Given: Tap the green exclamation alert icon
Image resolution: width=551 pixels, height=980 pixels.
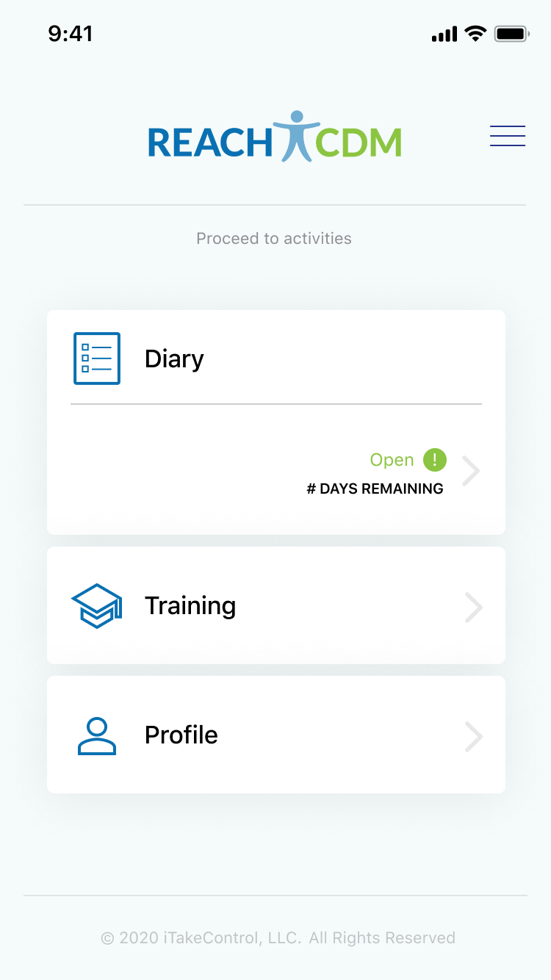Looking at the screenshot, I should coord(435,460).
